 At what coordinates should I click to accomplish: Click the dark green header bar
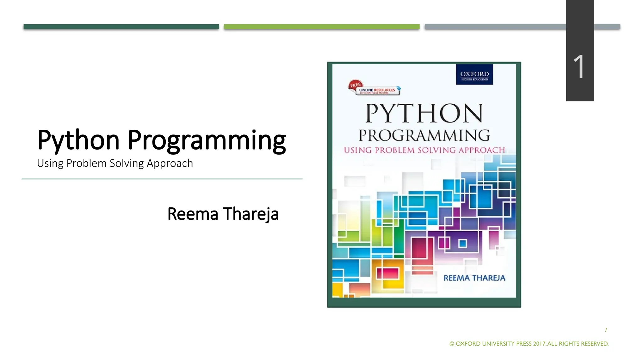click(121, 27)
